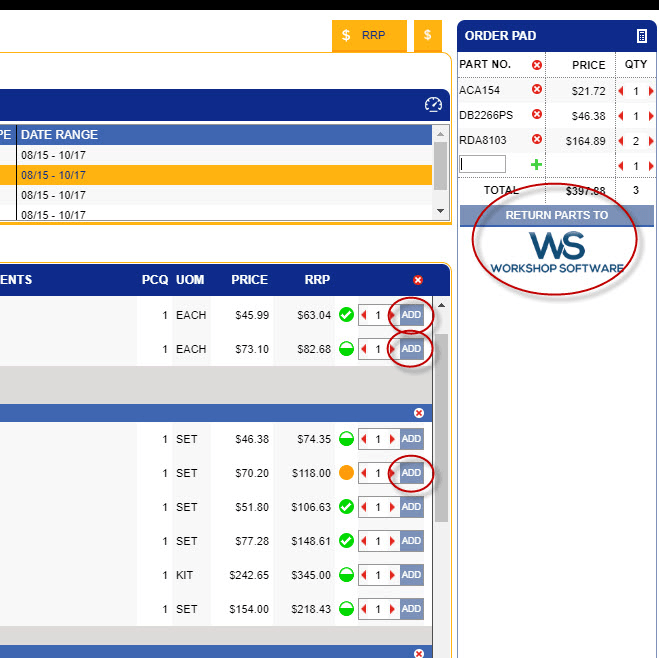The width and height of the screenshot is (659, 658).
Task: Click the UOM column header
Action: (x=190, y=280)
